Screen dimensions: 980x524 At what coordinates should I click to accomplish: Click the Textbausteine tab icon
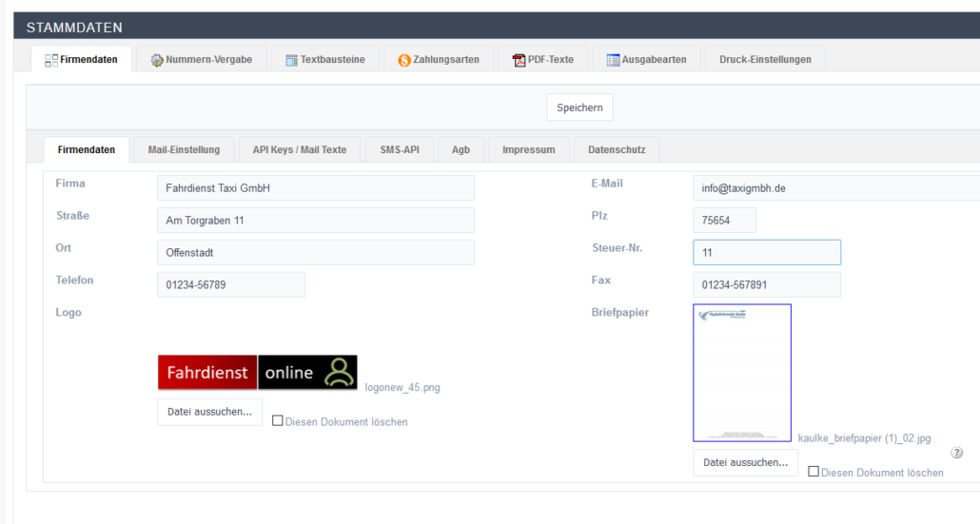tap(292, 60)
